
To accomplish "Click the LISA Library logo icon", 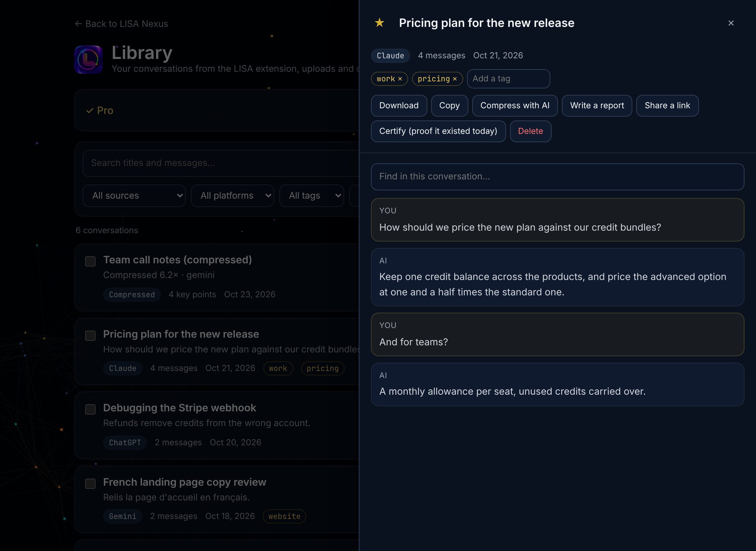I will (88, 59).
